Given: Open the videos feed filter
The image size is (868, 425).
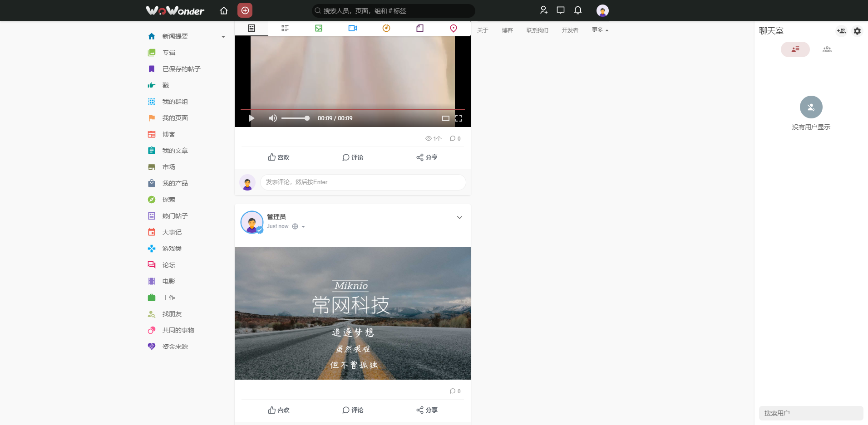Looking at the screenshot, I should tap(353, 28).
